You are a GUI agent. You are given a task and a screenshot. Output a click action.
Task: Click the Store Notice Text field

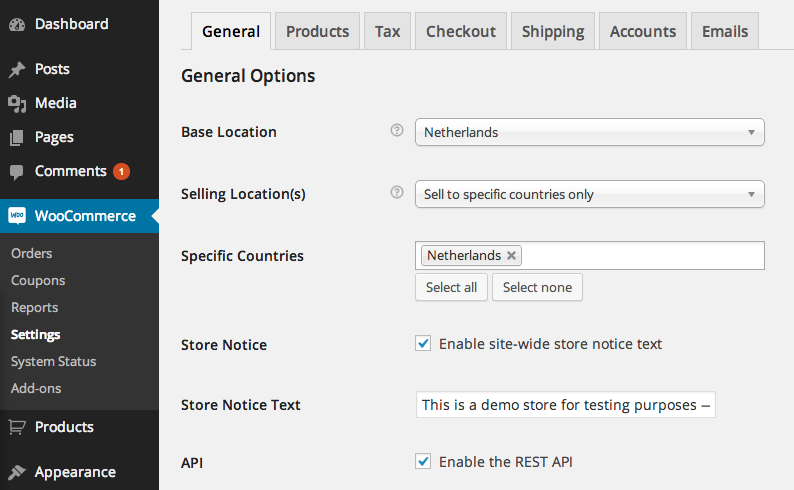coord(565,405)
